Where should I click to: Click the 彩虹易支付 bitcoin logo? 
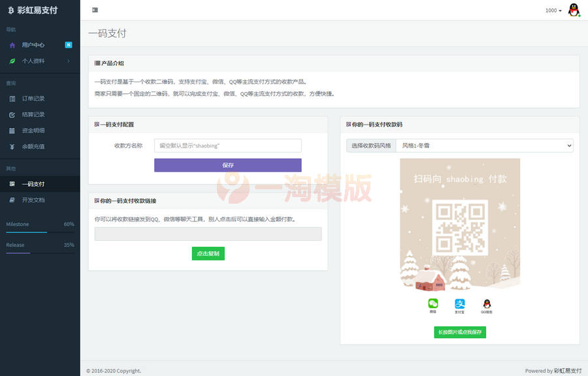[11, 10]
